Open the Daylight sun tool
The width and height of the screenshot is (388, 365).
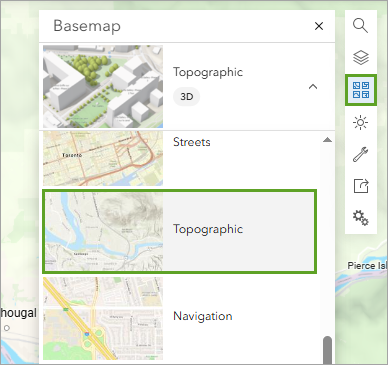361,123
